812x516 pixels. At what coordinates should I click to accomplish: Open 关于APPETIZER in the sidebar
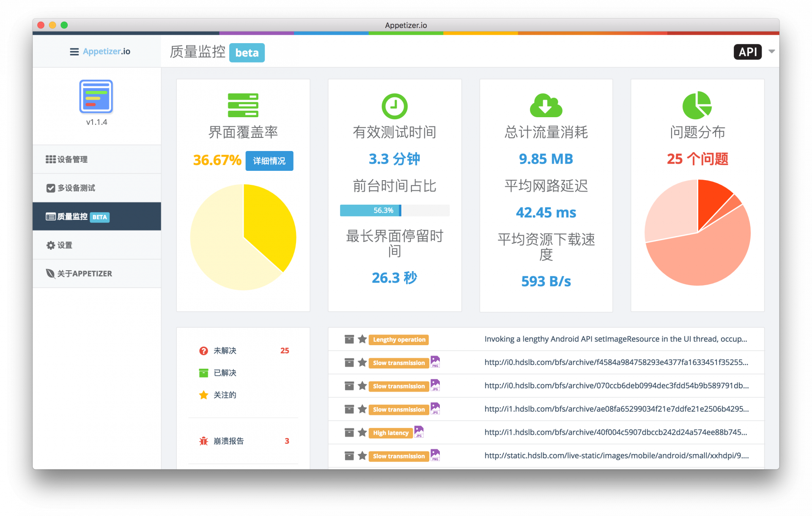pyautogui.click(x=97, y=274)
